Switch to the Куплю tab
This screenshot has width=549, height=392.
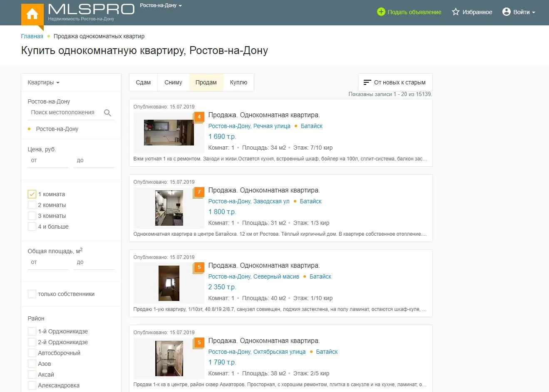[238, 82]
